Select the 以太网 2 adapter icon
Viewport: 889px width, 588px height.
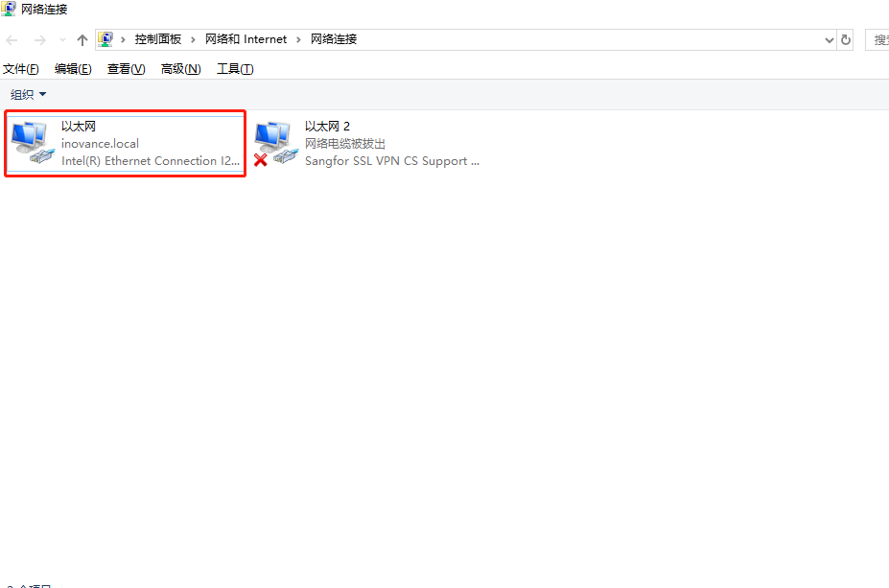point(276,142)
